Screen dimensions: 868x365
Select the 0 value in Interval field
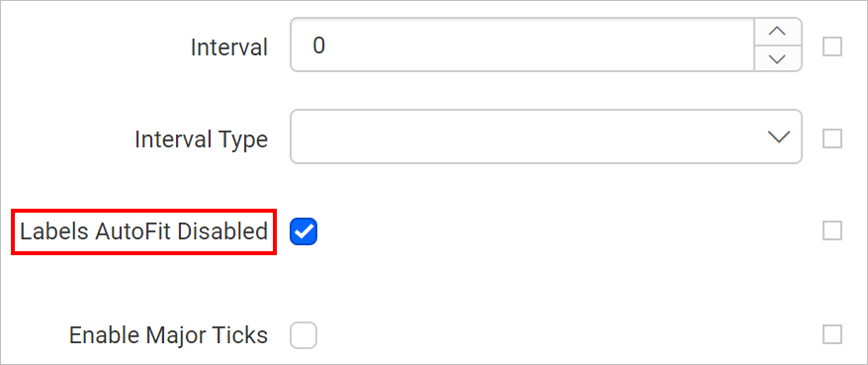pyautogui.click(x=318, y=46)
